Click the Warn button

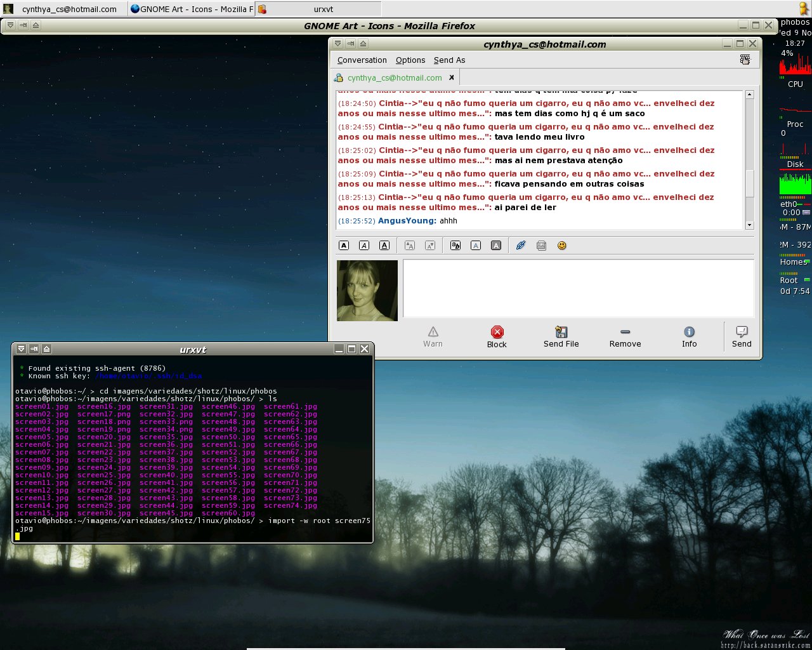pos(433,337)
